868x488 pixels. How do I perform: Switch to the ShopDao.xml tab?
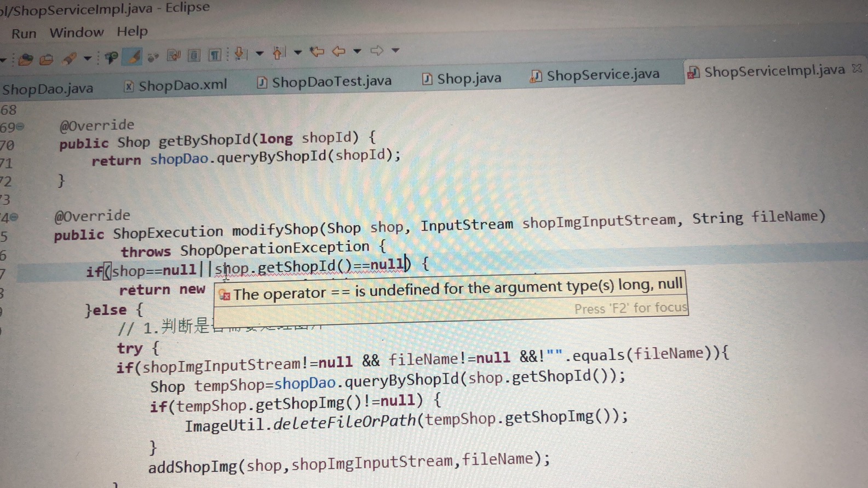pyautogui.click(x=175, y=86)
